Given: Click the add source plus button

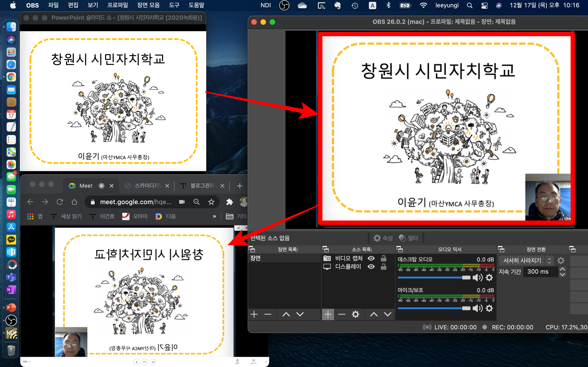Looking at the screenshot, I should (x=328, y=314).
